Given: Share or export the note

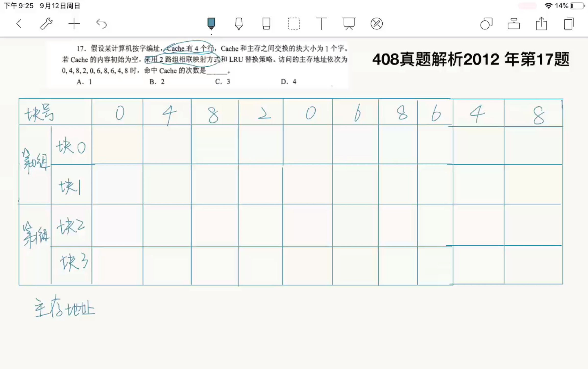Looking at the screenshot, I should coord(541,24).
